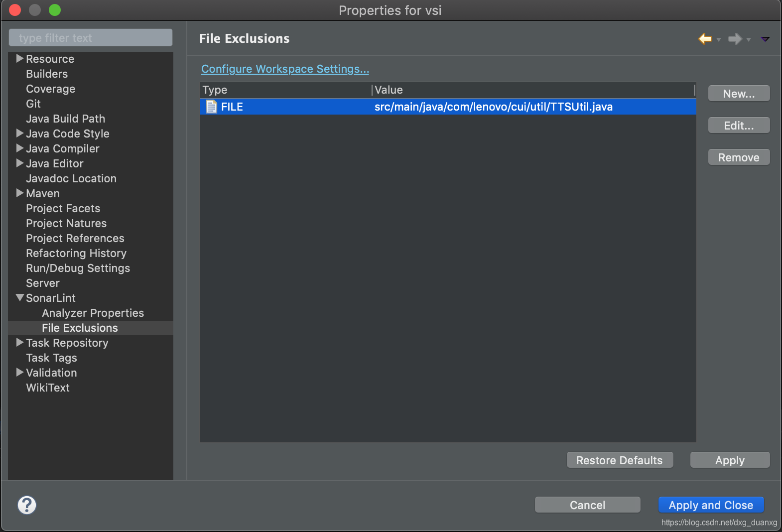Screen dimensions: 782x532
Task: Open Java Build Path page
Action: (x=66, y=119)
